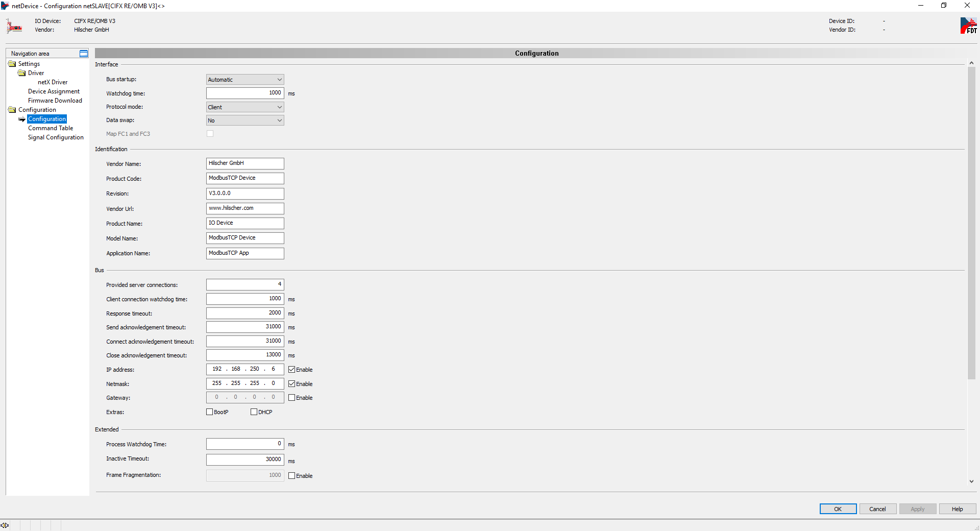Uncheck the IP address Enable checkbox
Viewport: 980px width, 531px height.
click(x=292, y=370)
